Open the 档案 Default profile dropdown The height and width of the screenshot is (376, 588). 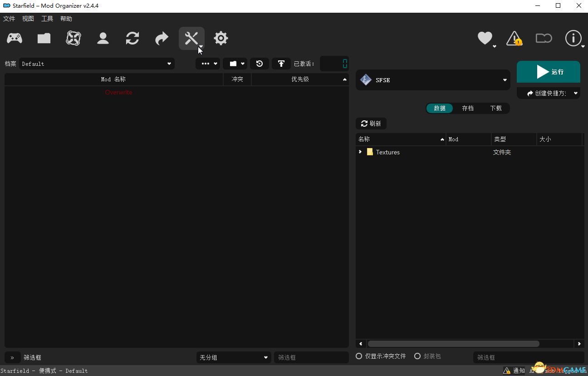pyautogui.click(x=96, y=64)
